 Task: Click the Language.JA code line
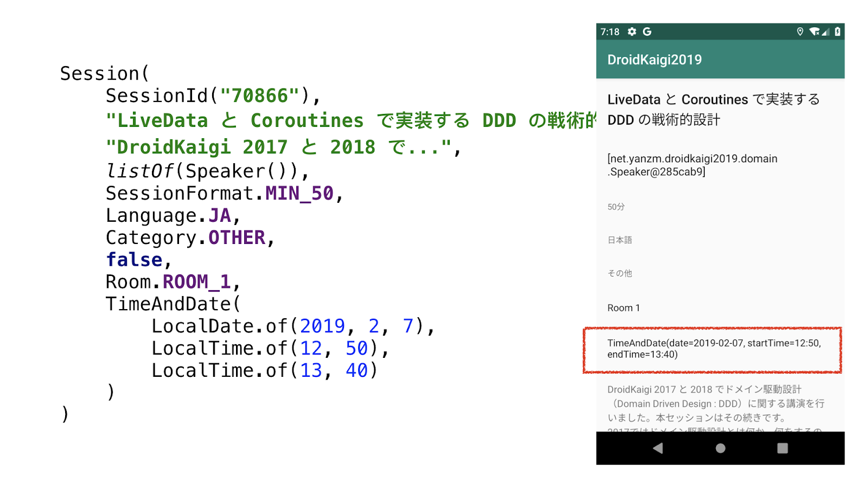173,216
